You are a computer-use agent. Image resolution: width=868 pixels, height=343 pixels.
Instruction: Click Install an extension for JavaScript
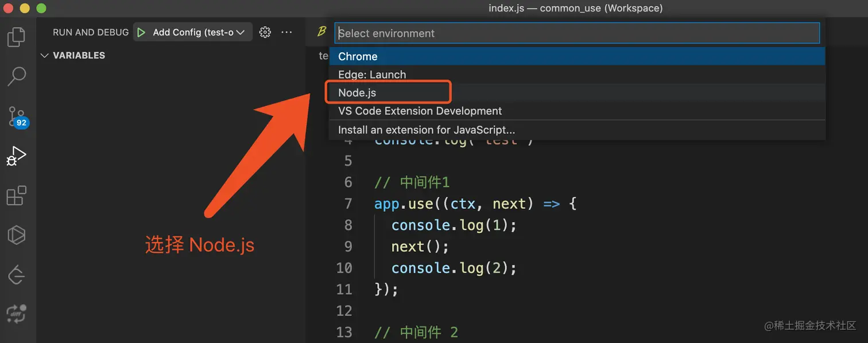[426, 130]
